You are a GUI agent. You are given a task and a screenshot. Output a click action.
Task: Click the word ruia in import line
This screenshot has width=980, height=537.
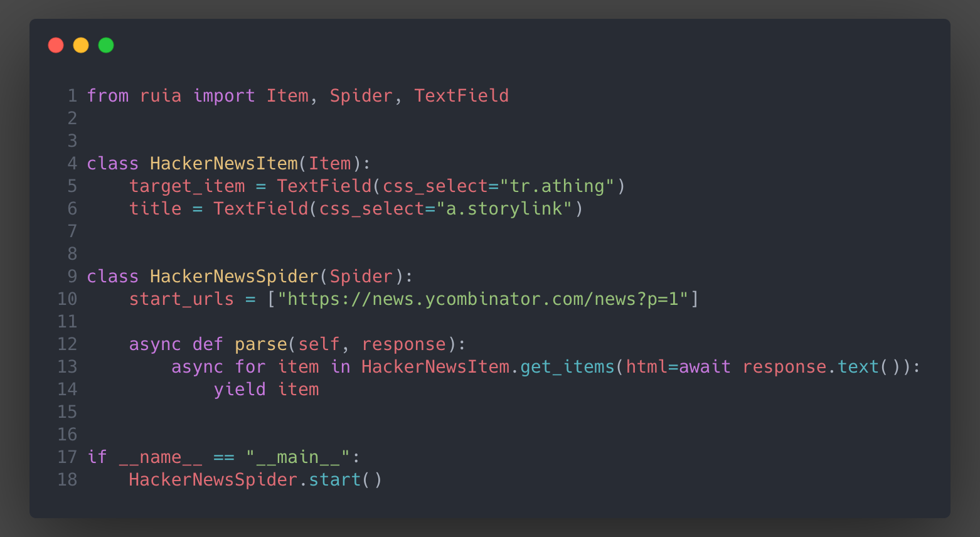[x=161, y=95]
